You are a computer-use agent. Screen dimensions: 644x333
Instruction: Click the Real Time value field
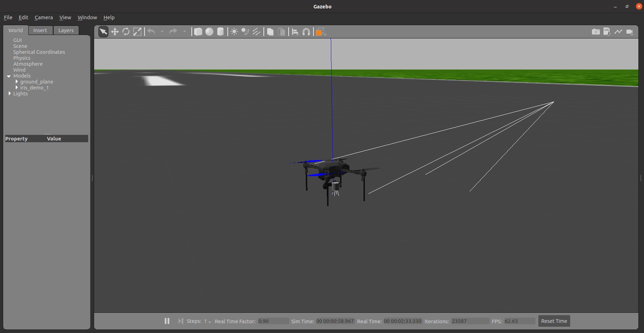pos(403,321)
